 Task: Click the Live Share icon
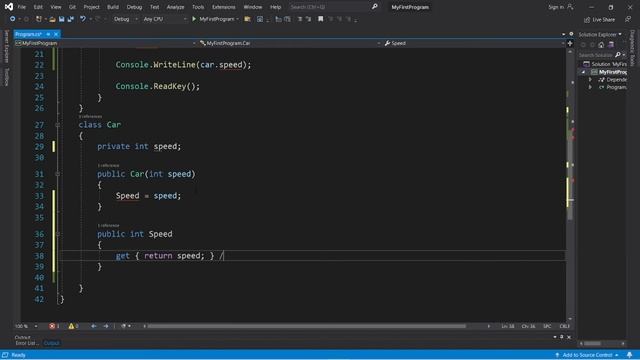coord(587,20)
